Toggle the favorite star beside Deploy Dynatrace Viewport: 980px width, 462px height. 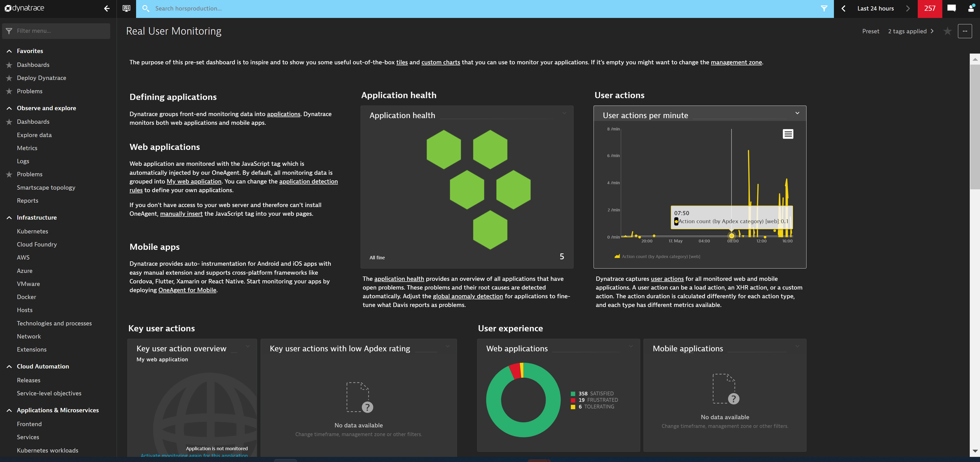pos(9,78)
